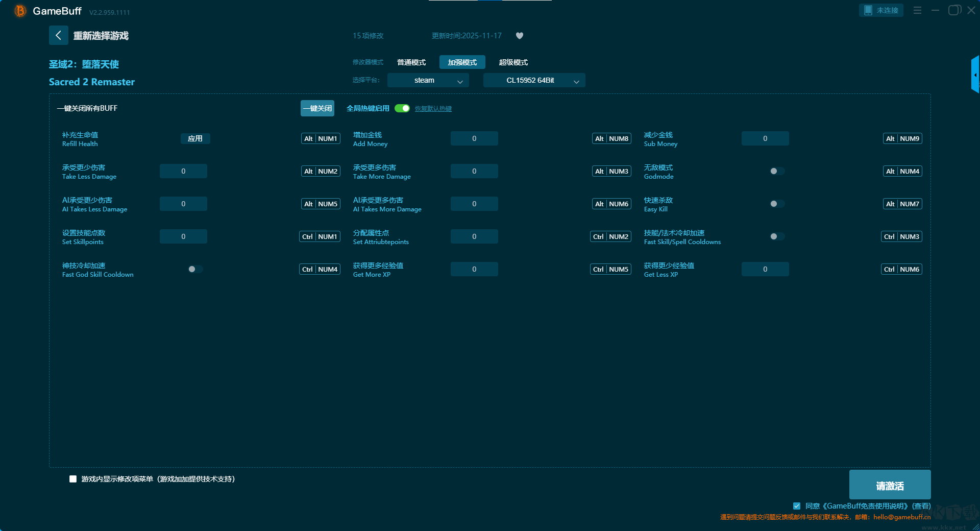
Task: Click 应用 for Refill Health
Action: coord(195,138)
